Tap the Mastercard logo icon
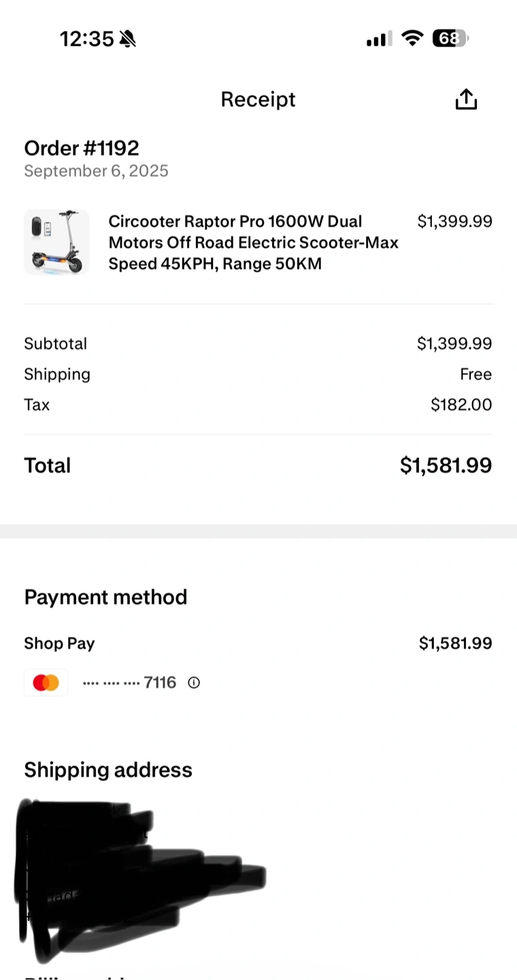 [46, 683]
